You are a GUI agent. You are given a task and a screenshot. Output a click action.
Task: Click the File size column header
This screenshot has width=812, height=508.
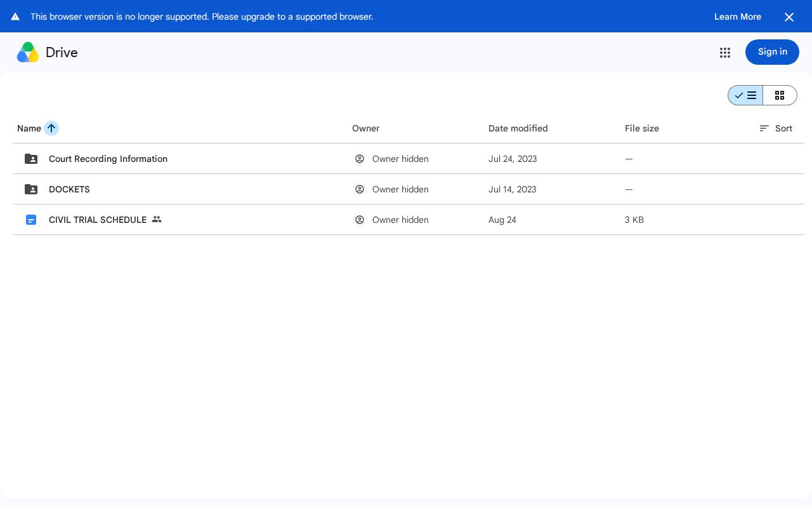click(x=642, y=128)
